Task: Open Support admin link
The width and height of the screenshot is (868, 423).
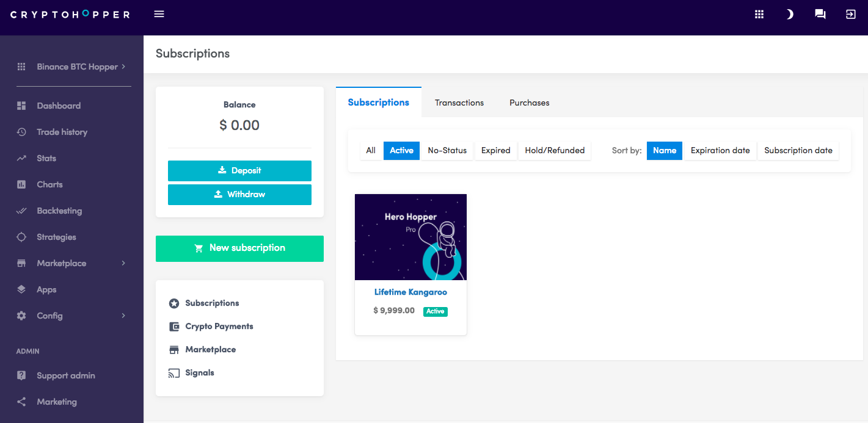Action: point(66,375)
